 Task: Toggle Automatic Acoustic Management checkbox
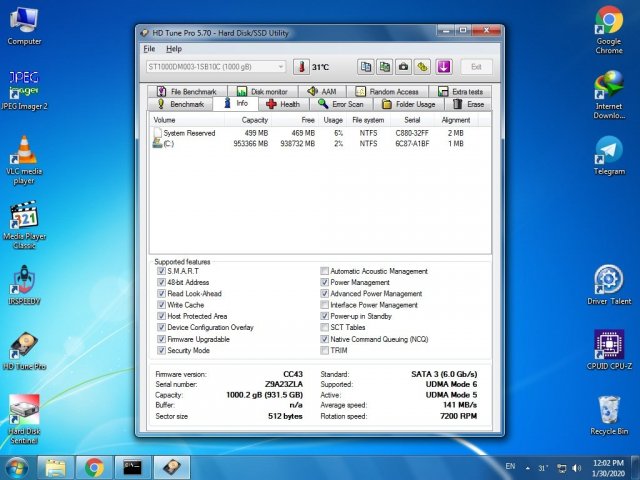[324, 271]
